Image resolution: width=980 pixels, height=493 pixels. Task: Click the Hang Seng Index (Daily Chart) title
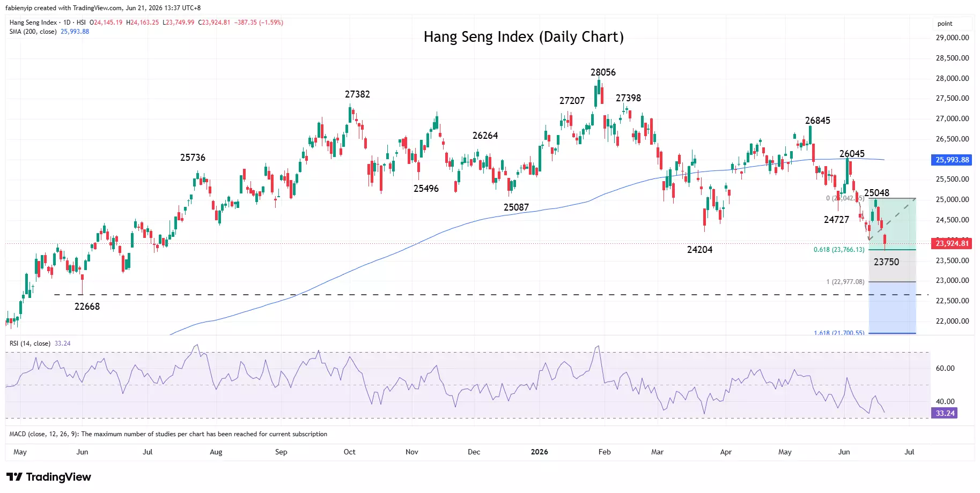tap(524, 37)
